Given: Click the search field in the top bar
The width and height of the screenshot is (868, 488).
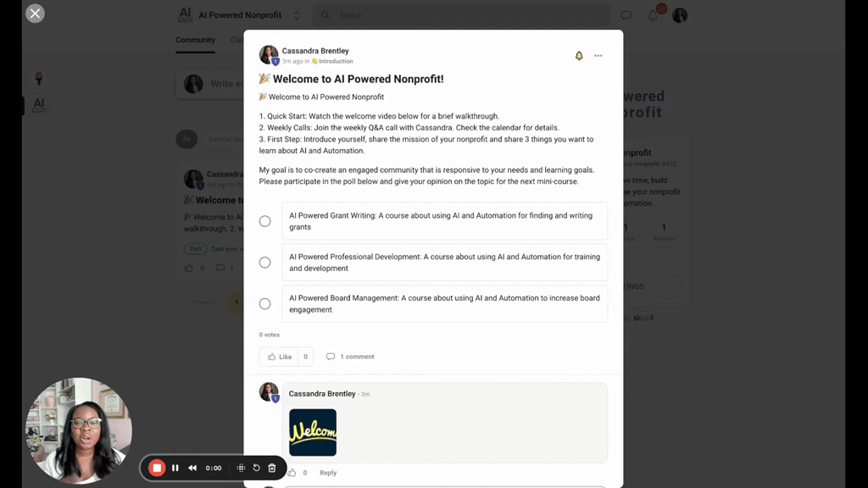Looking at the screenshot, I should pos(462,15).
